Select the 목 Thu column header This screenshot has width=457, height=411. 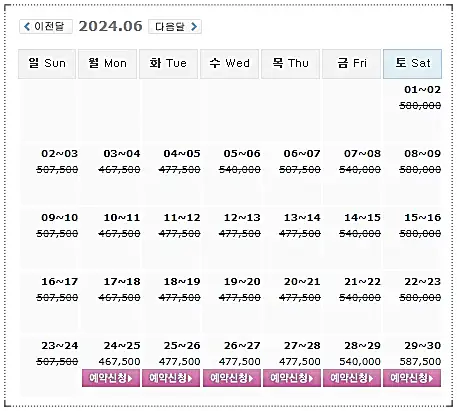click(x=290, y=64)
